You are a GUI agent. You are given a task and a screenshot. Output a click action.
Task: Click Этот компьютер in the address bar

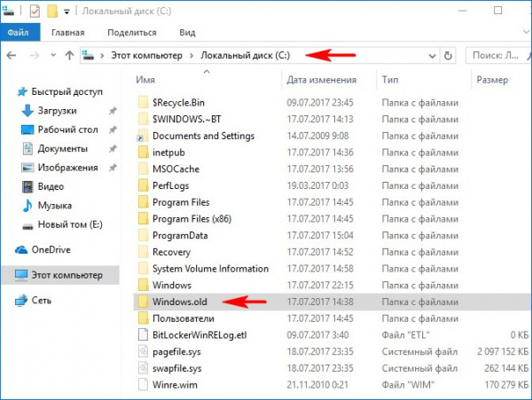(146, 55)
